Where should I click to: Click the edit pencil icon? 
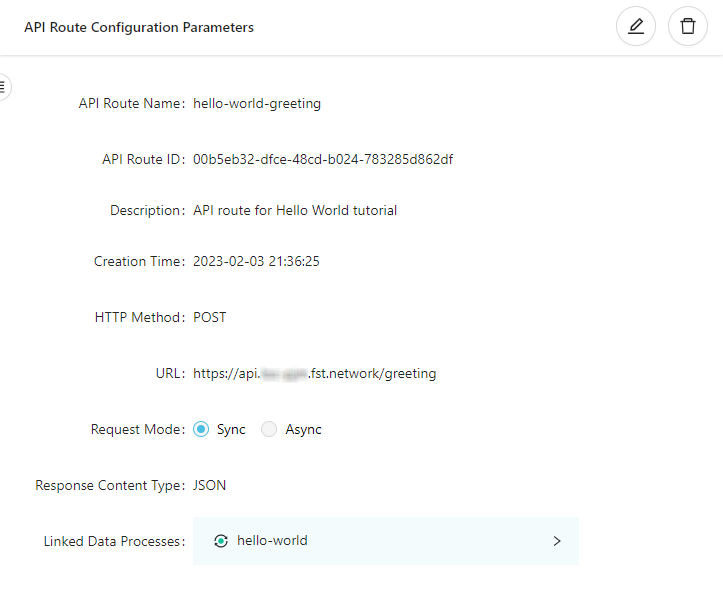(x=635, y=27)
